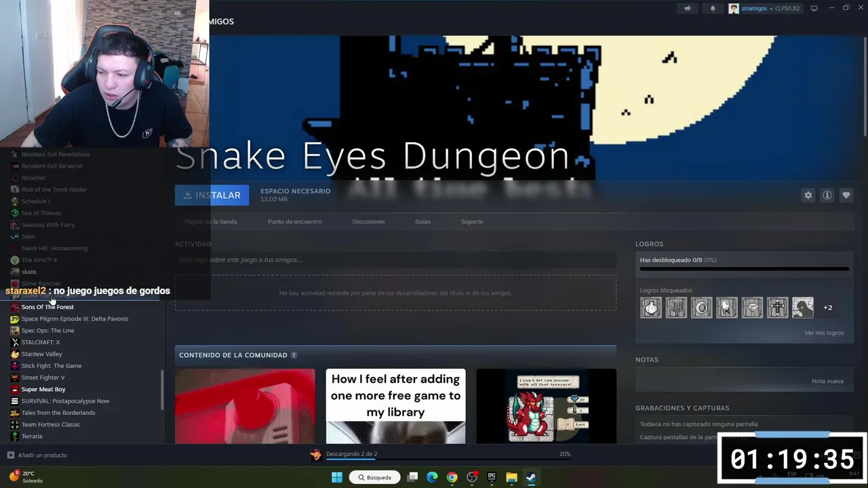Click the seventh locked achievement icon

802,308
